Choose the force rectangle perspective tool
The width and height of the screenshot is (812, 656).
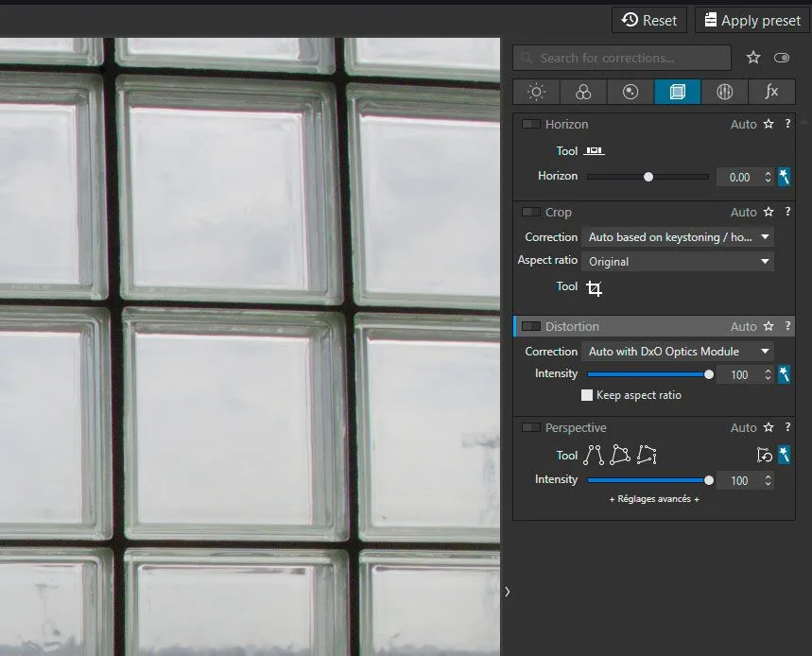click(619, 456)
